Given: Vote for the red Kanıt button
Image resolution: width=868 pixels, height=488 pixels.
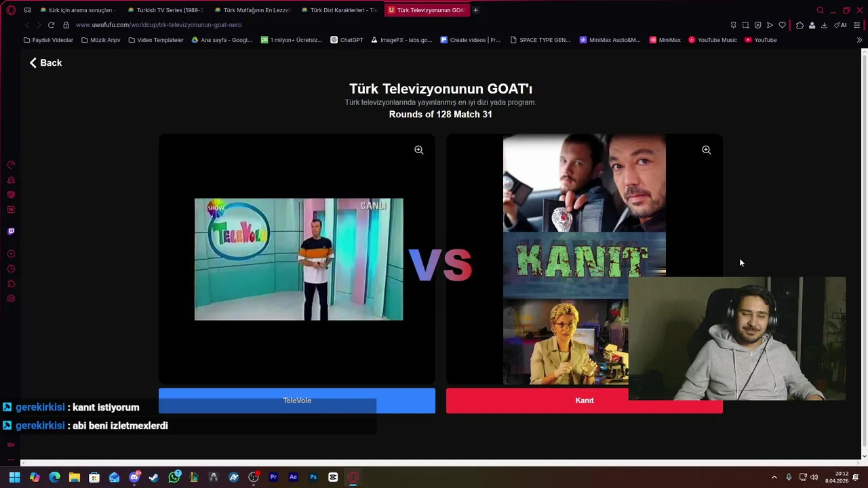Looking at the screenshot, I should coord(584,401).
